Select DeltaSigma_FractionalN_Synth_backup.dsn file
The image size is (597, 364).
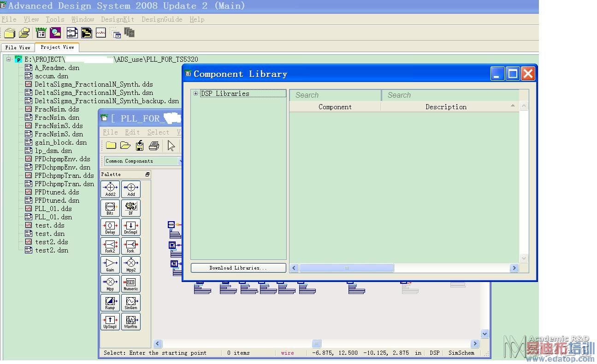(x=107, y=101)
